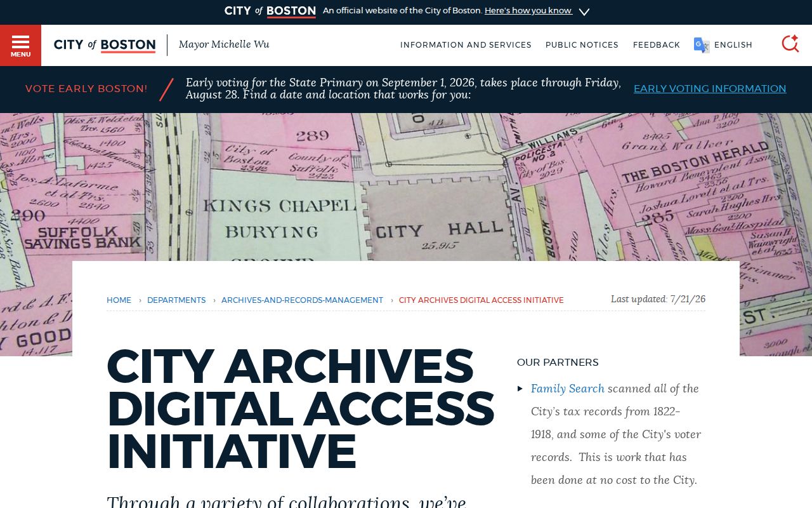The height and width of the screenshot is (508, 812).
Task: Click the City of Boston header logo
Action: click(105, 45)
